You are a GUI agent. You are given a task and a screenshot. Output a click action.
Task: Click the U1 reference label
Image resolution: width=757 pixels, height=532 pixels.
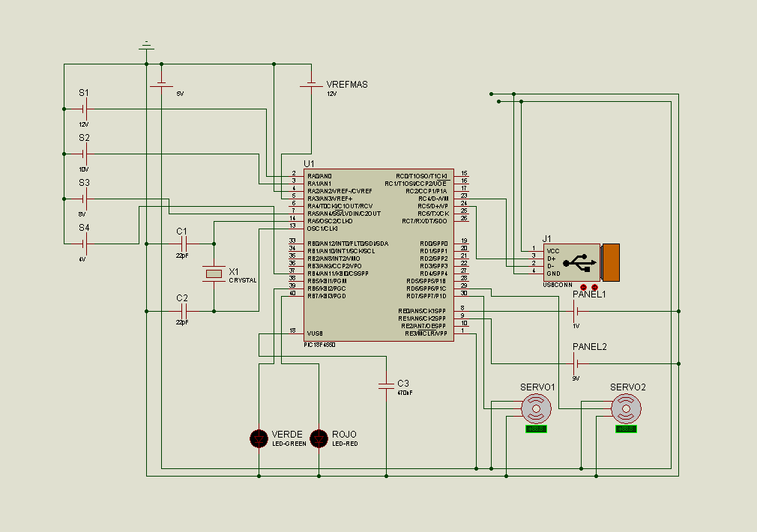309,164
